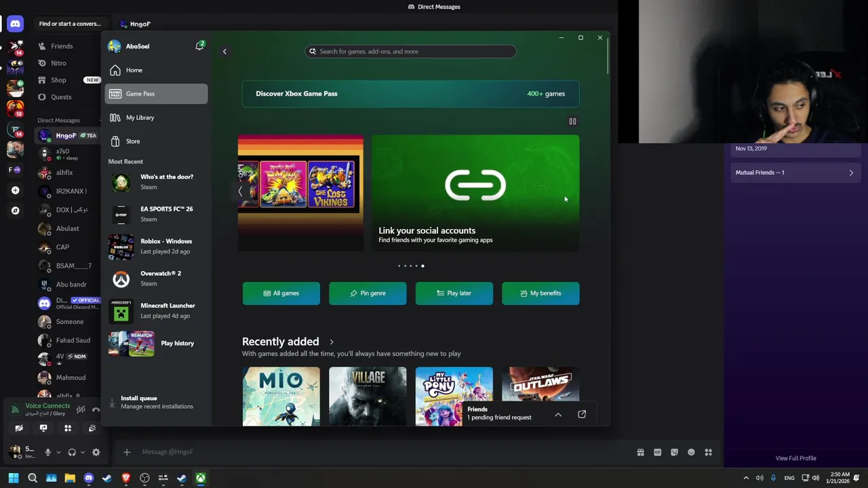Open Abulast direct message
Viewport: 868px width, 488px height.
click(x=66, y=228)
